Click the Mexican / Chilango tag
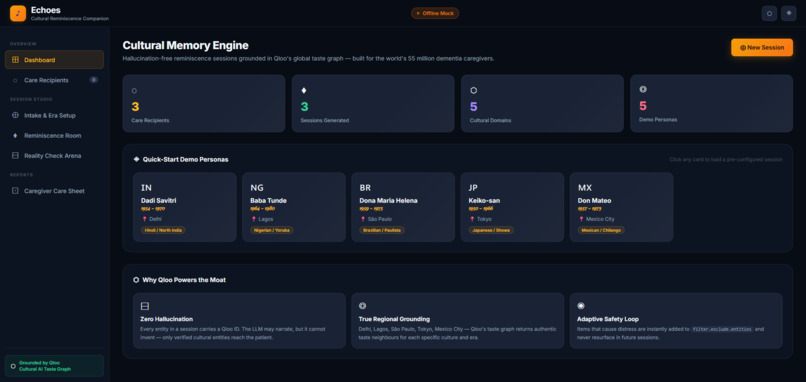 (x=601, y=230)
